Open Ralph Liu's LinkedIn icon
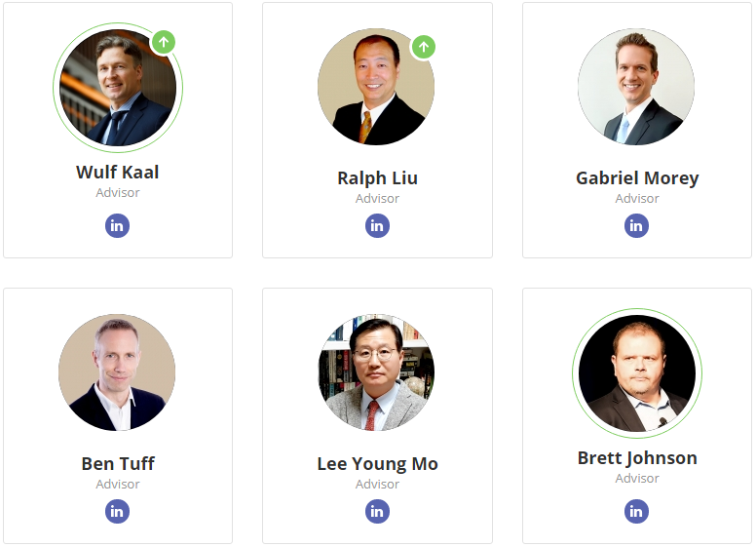The width and height of the screenshot is (756, 547). point(377,226)
